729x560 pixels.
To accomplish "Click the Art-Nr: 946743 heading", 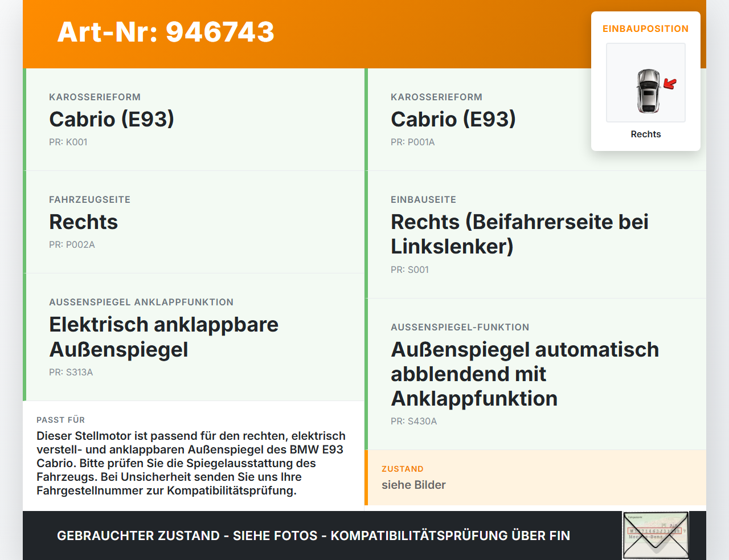I will pos(166,32).
